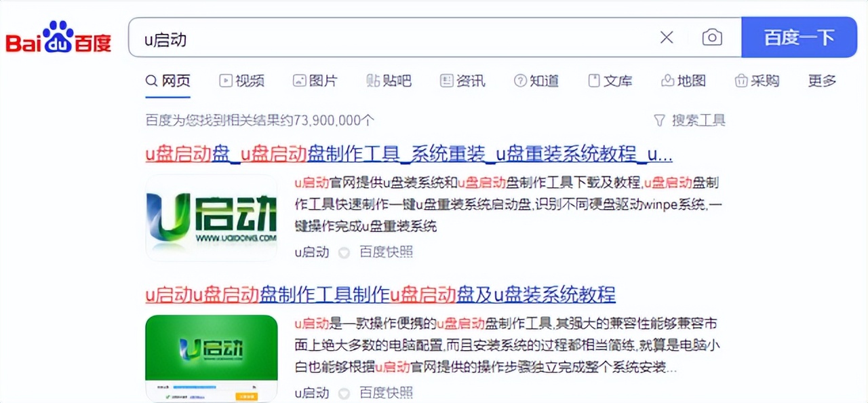Select the 视频 video search icon

[225, 80]
